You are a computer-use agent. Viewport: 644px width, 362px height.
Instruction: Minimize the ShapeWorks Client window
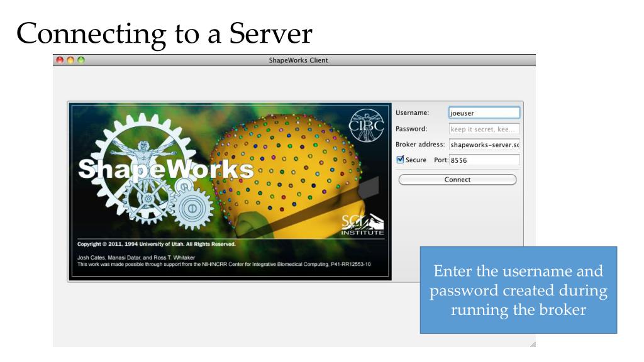[70, 60]
